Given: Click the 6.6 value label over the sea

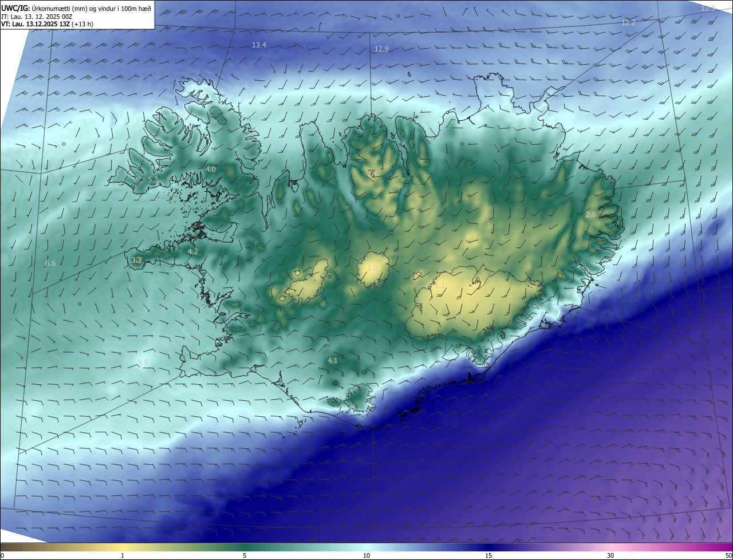Looking at the screenshot, I should tap(50, 263).
